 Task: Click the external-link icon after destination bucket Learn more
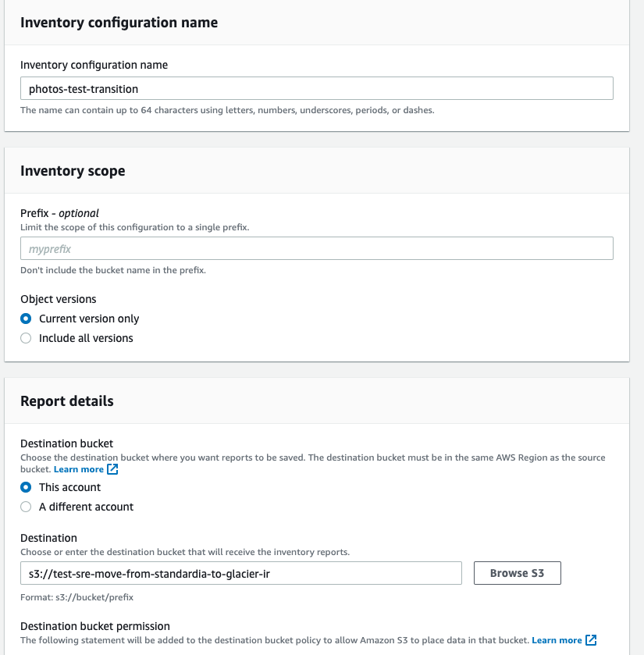pos(112,469)
